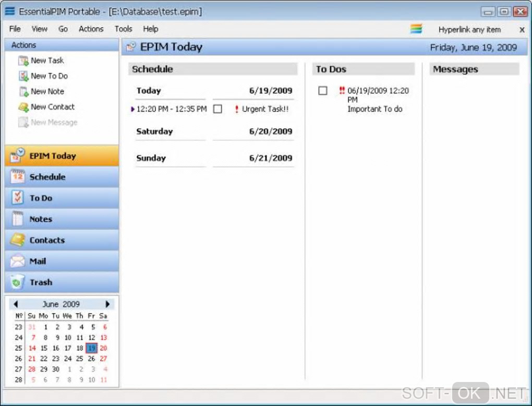Screen dimensions: 532x406
Task: Check off the Important To do checkbox
Action: tap(323, 91)
